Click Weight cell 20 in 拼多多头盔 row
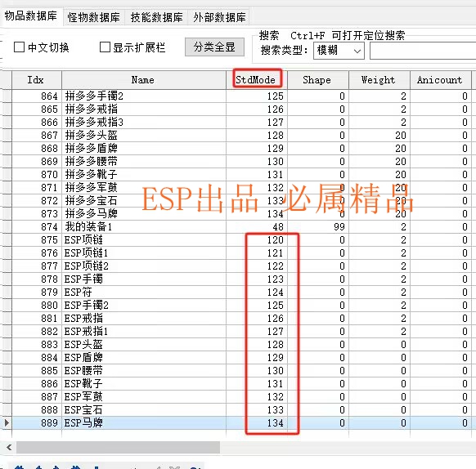476x469 pixels. (379, 136)
